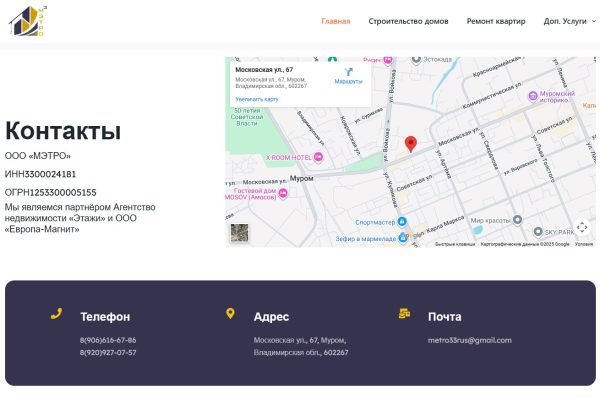Image resolution: width=600 pixels, height=400 pixels.
Task: Click the METRO company logo
Action: [x=27, y=21]
